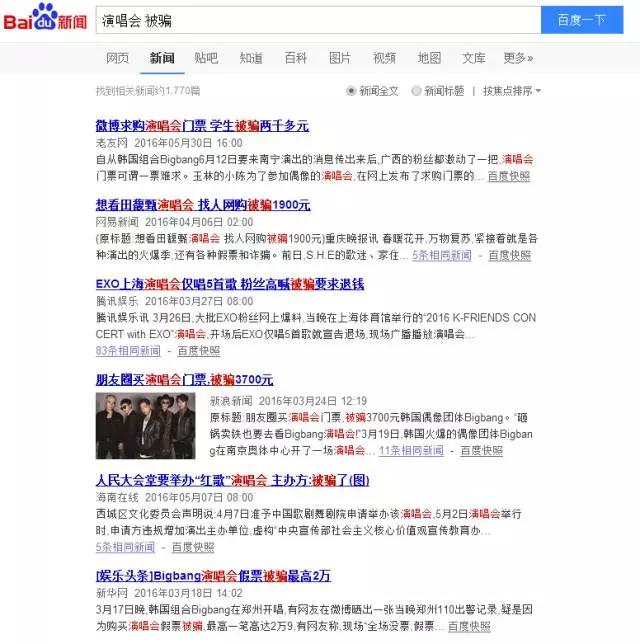Click source line 老友网 2016年05月30日 16:00
The width and height of the screenshot is (640, 644).
[169, 143]
